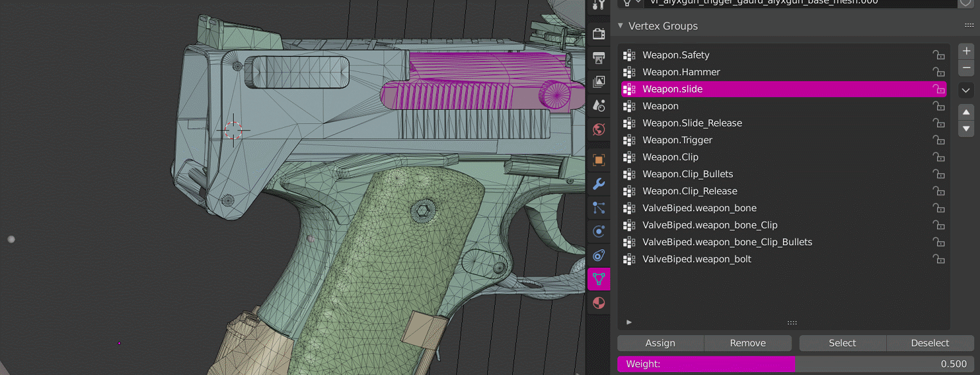Toggle lock on ValveBiped.weapon_bone_Clip group

[938, 225]
